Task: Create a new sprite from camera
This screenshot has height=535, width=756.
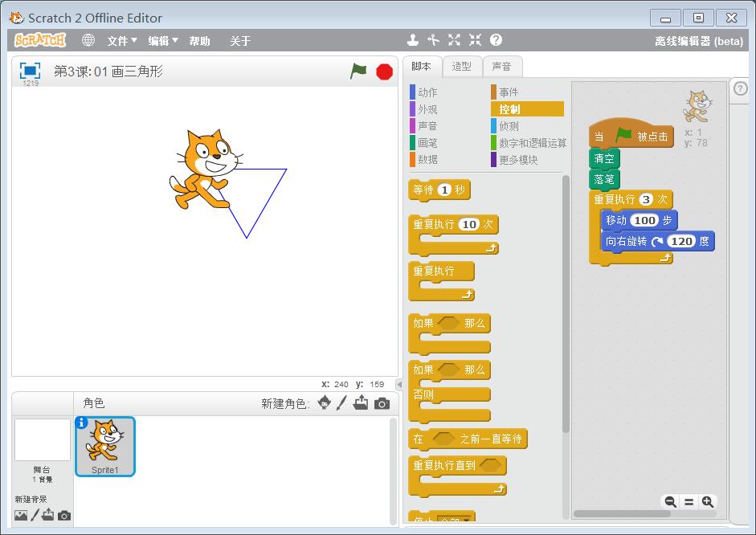Action: point(382,403)
